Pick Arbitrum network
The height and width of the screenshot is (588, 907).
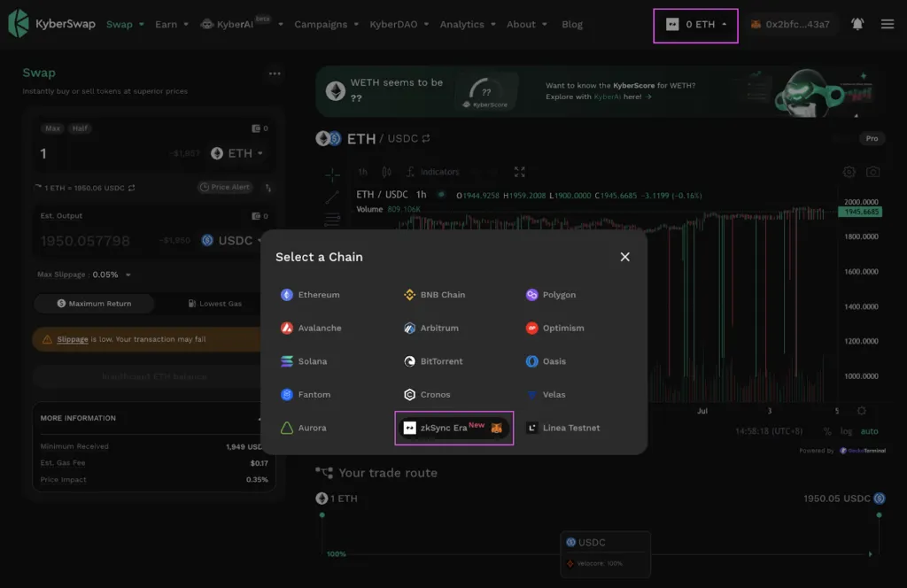pyautogui.click(x=431, y=328)
